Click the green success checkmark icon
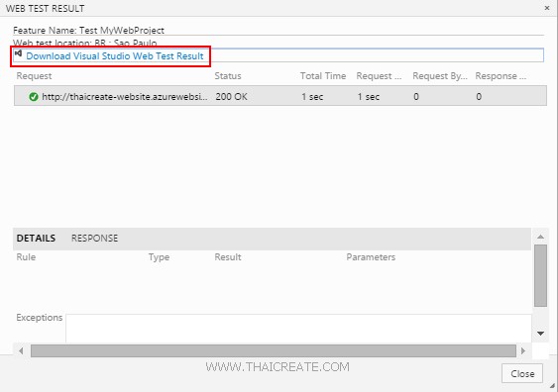The image size is (558, 392). point(34,97)
